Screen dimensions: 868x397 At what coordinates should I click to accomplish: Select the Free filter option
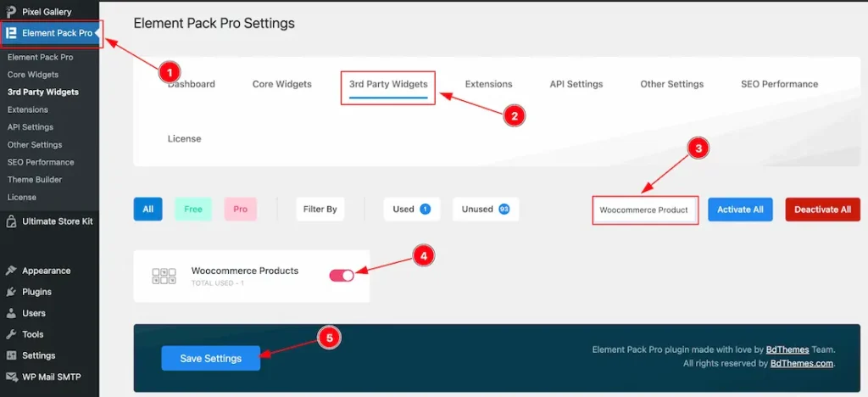coord(193,210)
